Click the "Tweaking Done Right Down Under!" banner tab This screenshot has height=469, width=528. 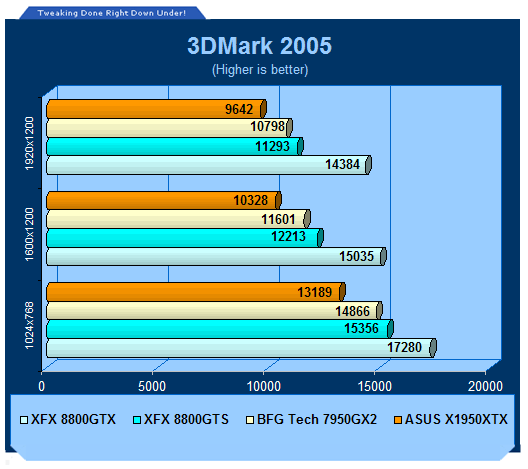(x=112, y=13)
